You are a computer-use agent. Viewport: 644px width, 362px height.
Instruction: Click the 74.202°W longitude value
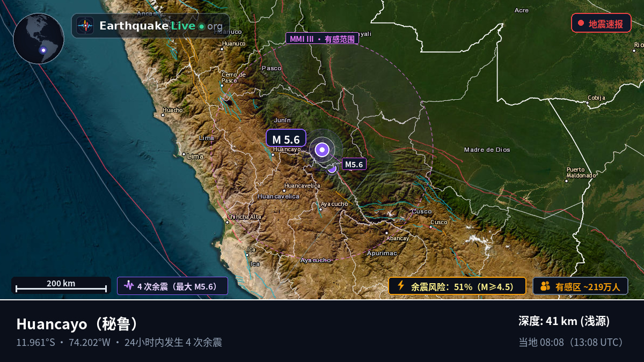click(90, 342)
